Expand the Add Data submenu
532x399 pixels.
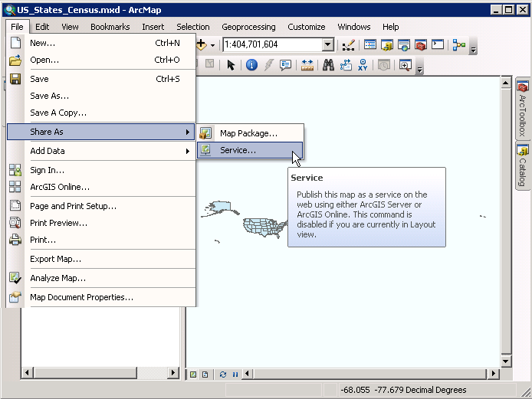(x=100, y=151)
